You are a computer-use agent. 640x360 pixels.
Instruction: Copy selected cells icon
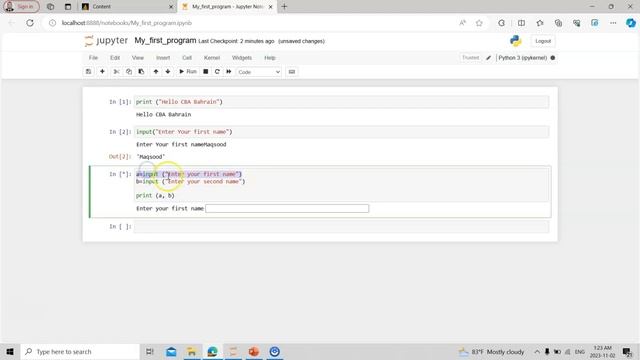(x=129, y=72)
